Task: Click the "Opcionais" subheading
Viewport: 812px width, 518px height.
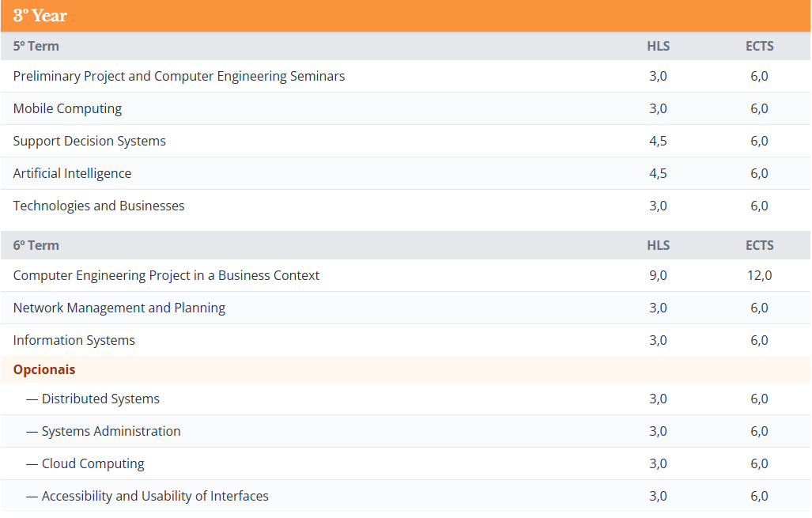Action: point(44,370)
